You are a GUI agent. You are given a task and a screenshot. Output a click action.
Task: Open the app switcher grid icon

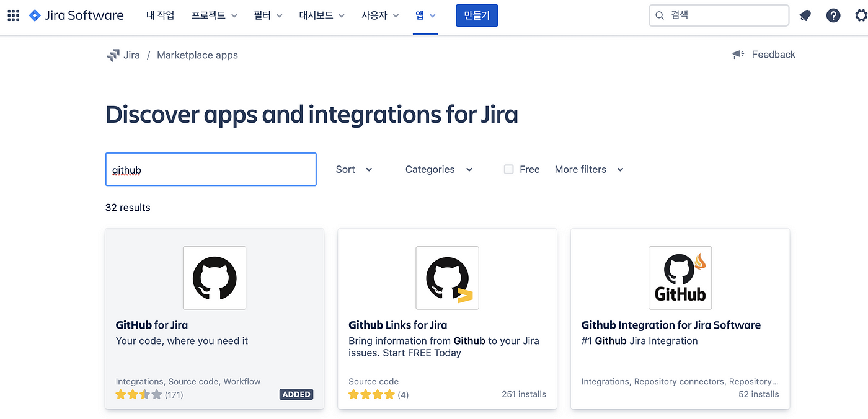point(13,15)
